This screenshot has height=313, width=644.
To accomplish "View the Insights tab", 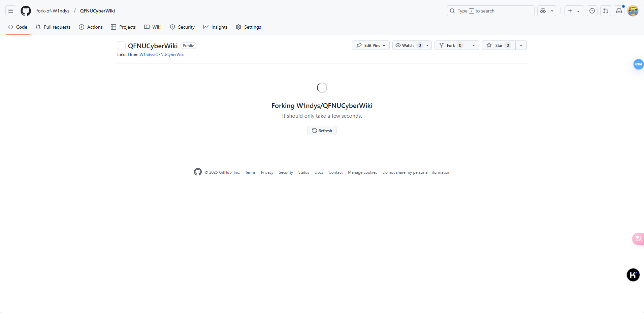I will coord(215,27).
